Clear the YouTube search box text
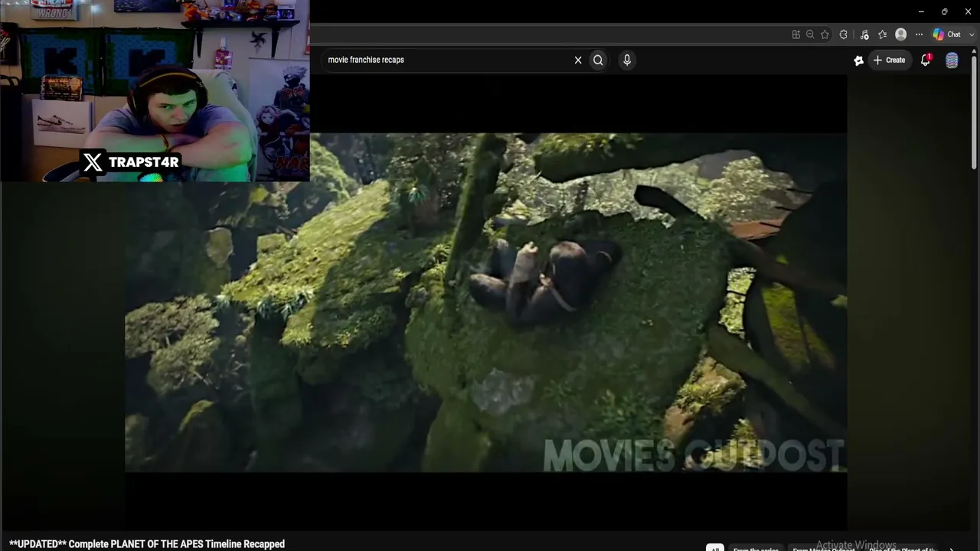 578,60
